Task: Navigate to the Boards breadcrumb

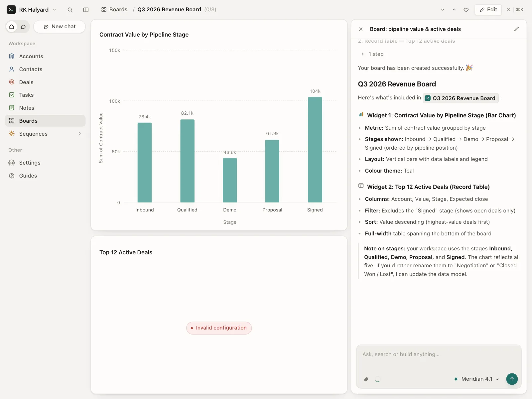Action: pos(114,10)
